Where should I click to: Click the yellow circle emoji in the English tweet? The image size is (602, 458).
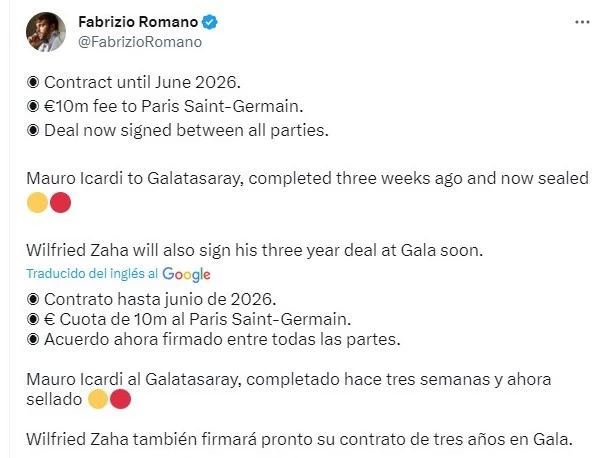[36, 204]
